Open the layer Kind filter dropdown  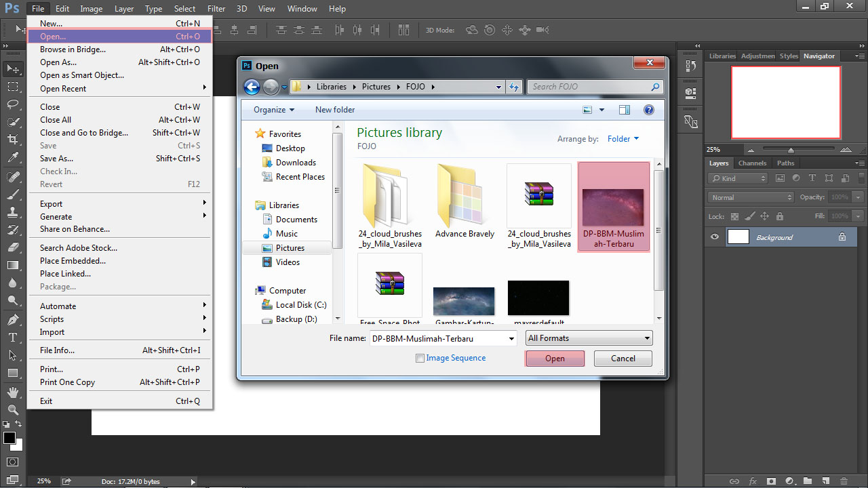pyautogui.click(x=738, y=178)
